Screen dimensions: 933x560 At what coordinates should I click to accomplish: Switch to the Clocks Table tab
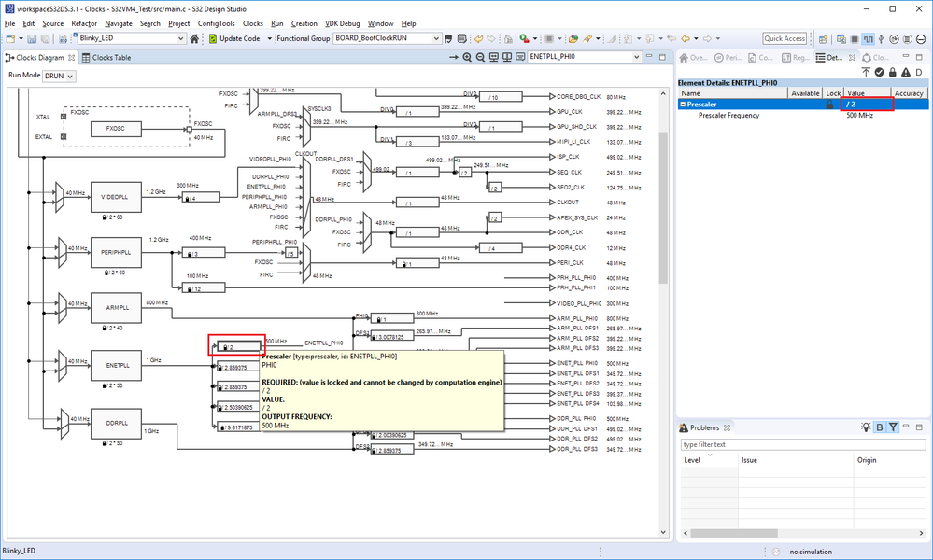(106, 58)
